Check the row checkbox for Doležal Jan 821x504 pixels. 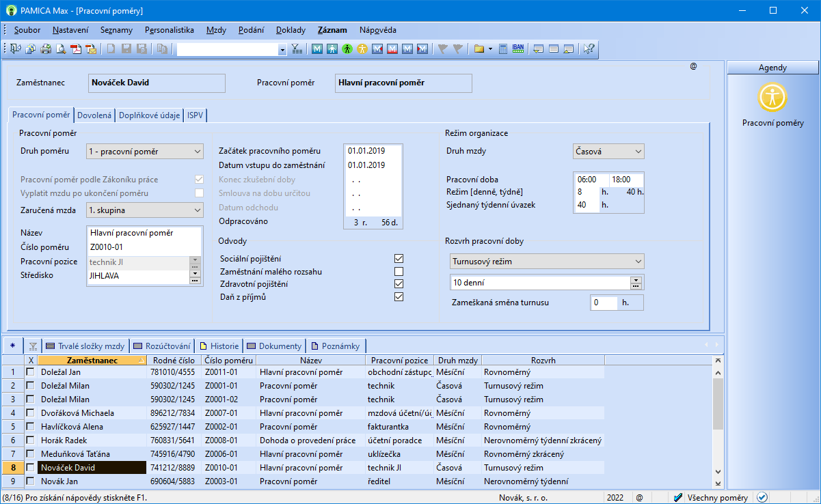coord(30,372)
